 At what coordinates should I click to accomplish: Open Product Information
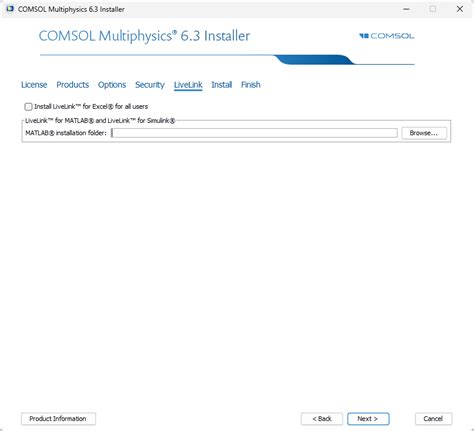coord(58,419)
